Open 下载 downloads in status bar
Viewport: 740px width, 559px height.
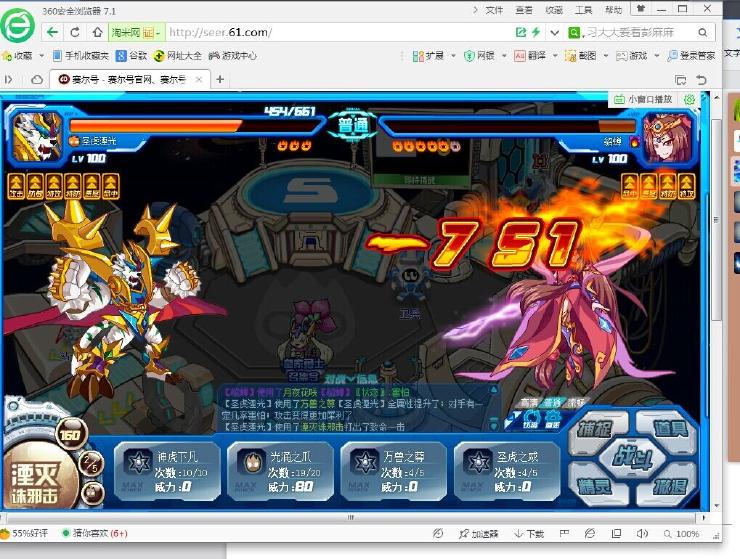[x=529, y=534]
